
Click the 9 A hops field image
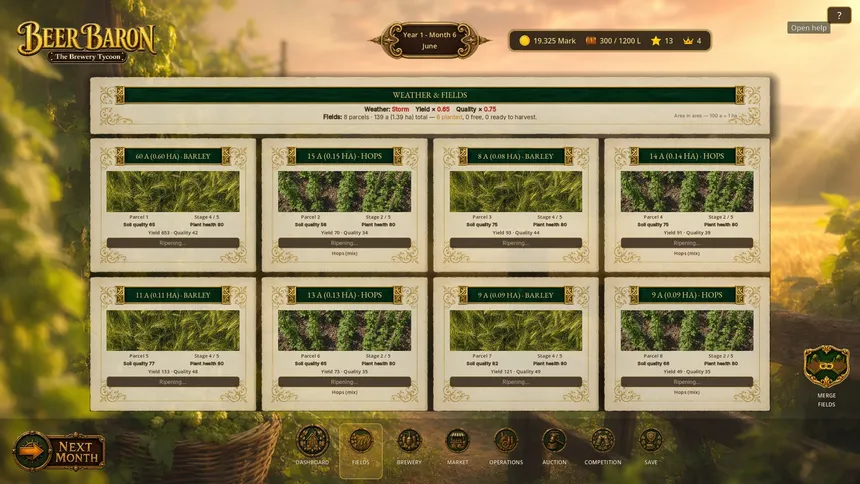(687, 330)
